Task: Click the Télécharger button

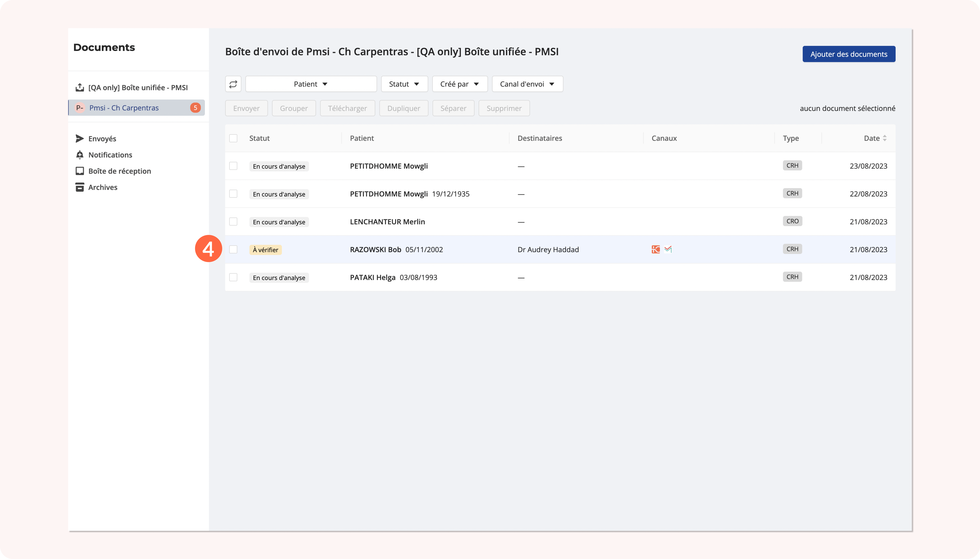Action: tap(348, 108)
